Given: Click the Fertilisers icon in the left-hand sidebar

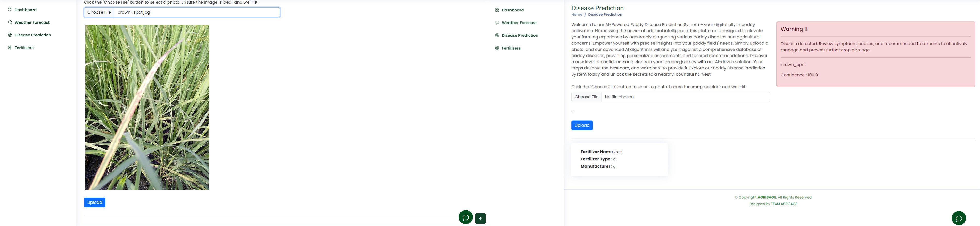Looking at the screenshot, I should (x=10, y=48).
